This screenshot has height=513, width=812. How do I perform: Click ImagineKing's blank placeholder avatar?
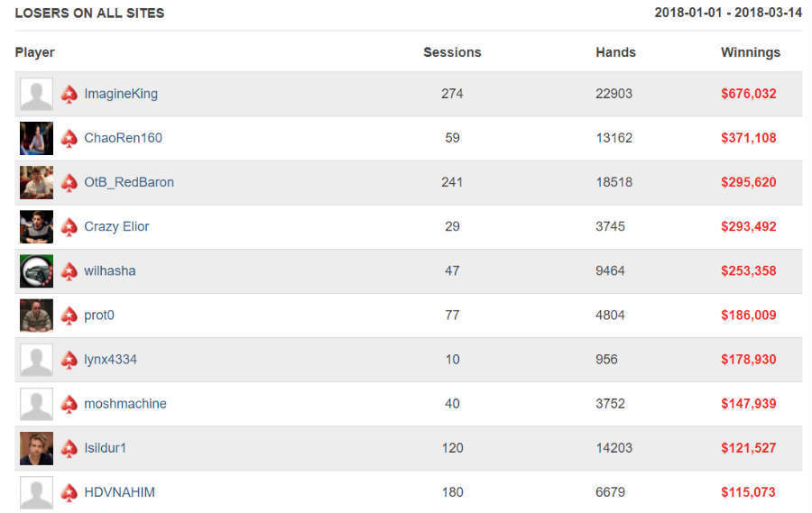(x=36, y=94)
